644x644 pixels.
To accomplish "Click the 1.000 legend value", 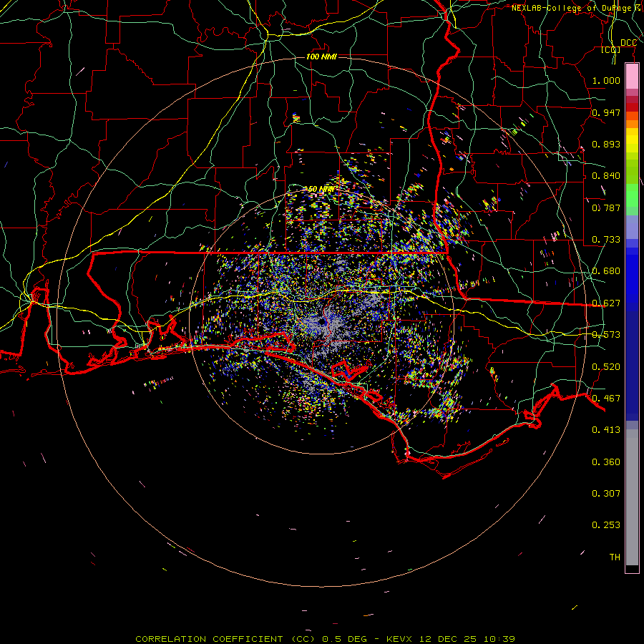I will (606, 80).
